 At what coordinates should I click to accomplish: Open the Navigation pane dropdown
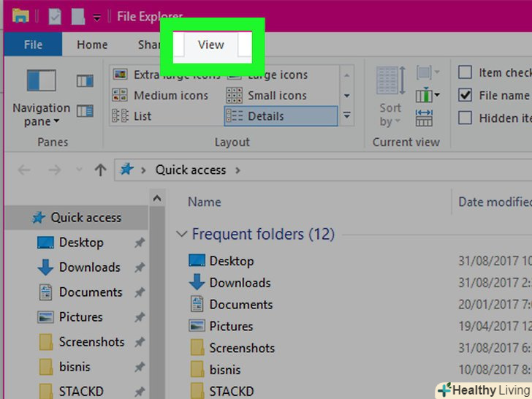(x=41, y=98)
